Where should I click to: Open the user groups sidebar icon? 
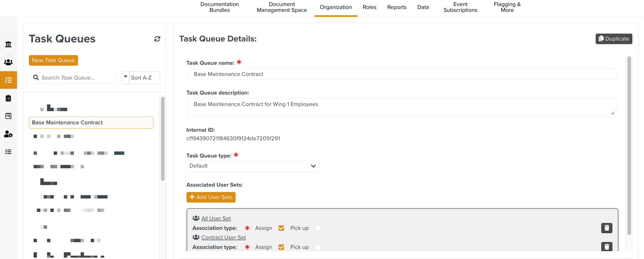[x=8, y=62]
